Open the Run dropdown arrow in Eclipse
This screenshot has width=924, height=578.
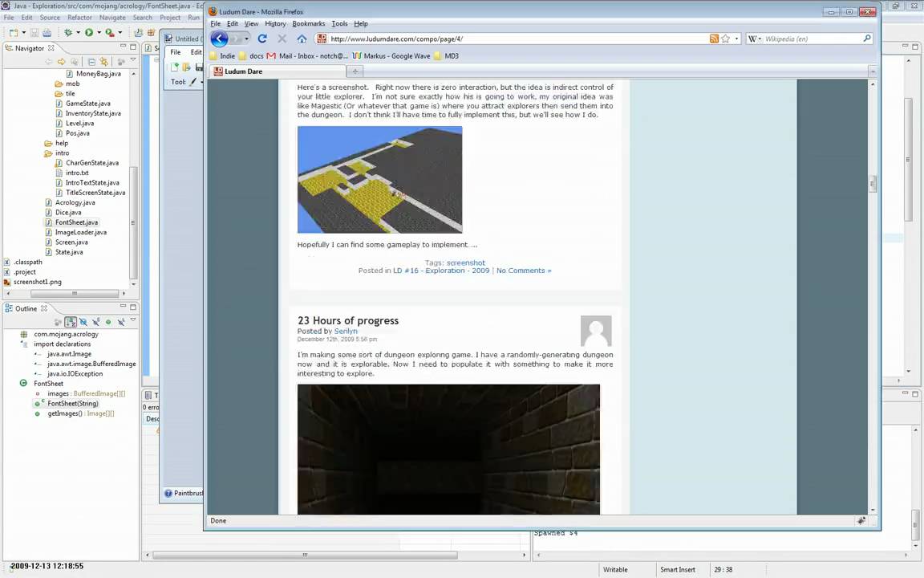[x=99, y=32]
